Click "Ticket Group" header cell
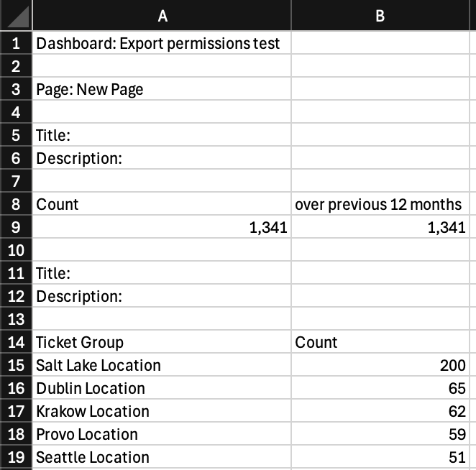This screenshot has height=470, width=476. [x=162, y=342]
